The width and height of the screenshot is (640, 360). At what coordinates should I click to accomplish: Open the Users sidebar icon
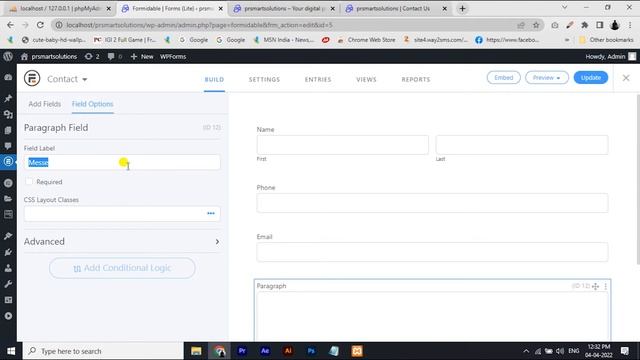pos(8,268)
